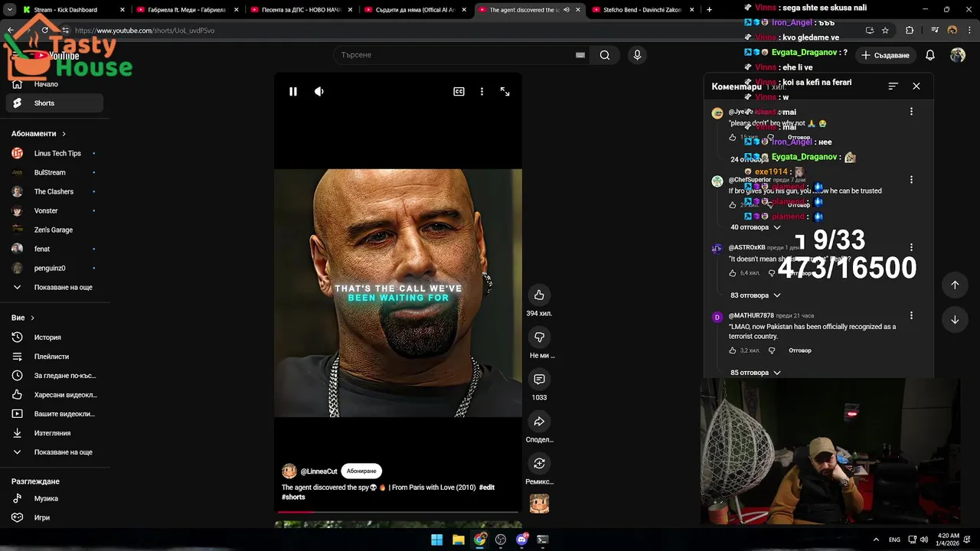Select Shorts in the sidebar

54,103
